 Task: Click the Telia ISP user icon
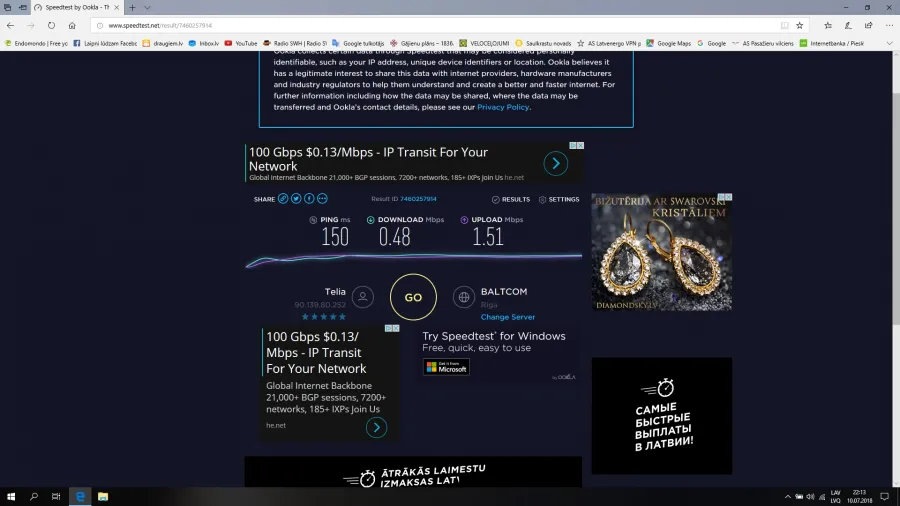tap(363, 297)
